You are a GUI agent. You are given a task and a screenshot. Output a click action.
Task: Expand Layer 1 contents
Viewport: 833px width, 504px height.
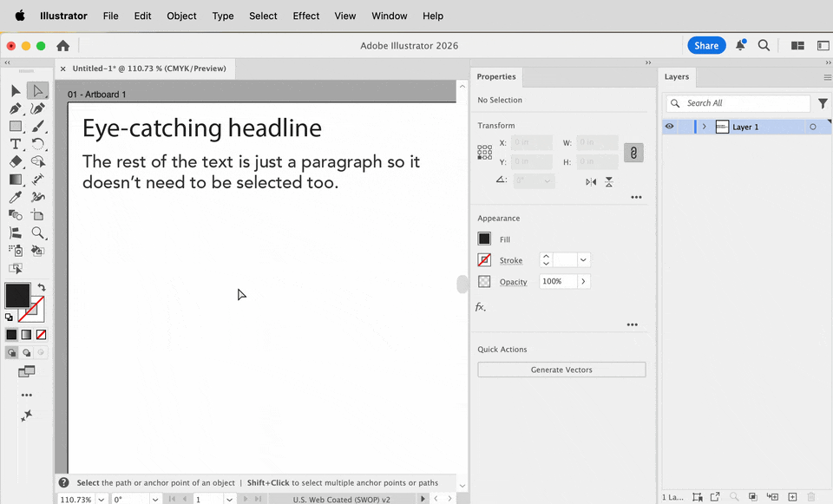[705, 127]
